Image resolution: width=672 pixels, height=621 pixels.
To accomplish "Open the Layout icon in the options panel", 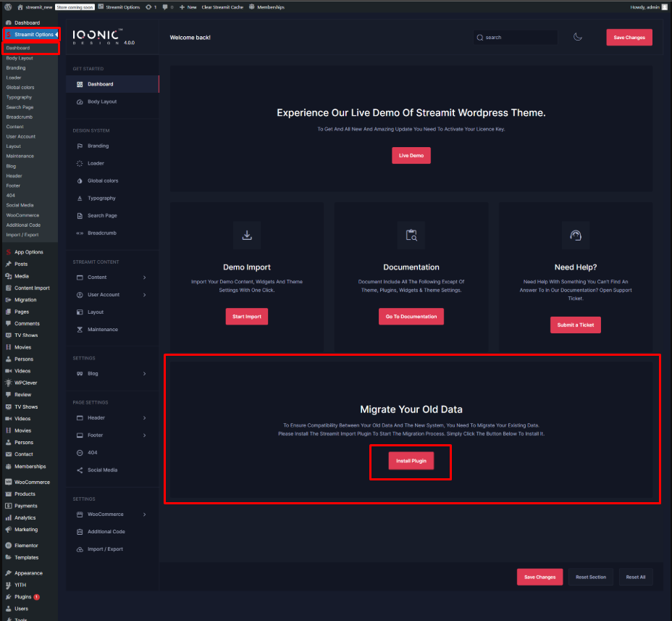I will point(80,312).
